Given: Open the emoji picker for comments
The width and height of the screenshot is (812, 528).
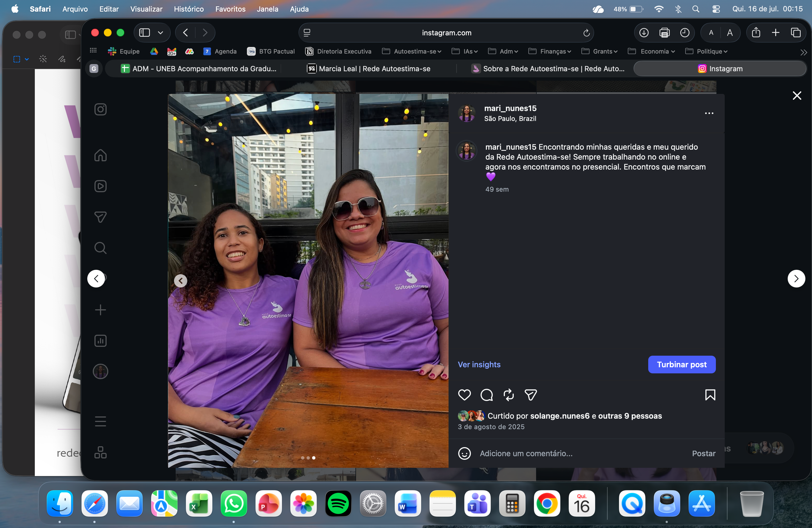Looking at the screenshot, I should tap(464, 453).
